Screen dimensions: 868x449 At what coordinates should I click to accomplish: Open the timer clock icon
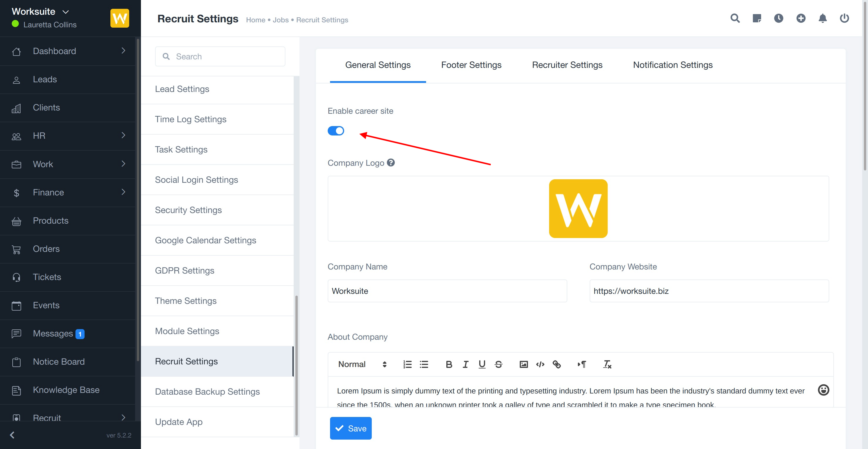pos(778,18)
